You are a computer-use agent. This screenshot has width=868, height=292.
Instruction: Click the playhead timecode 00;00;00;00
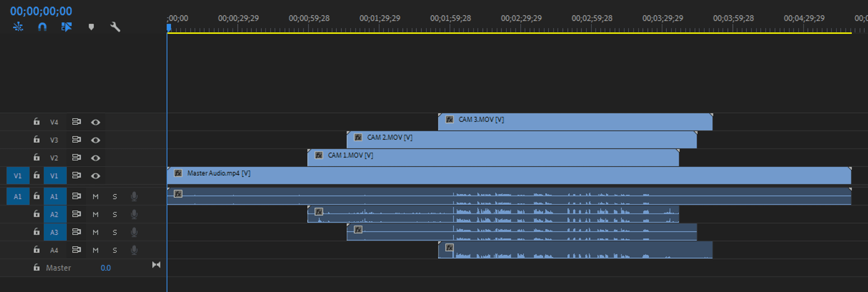(x=41, y=11)
